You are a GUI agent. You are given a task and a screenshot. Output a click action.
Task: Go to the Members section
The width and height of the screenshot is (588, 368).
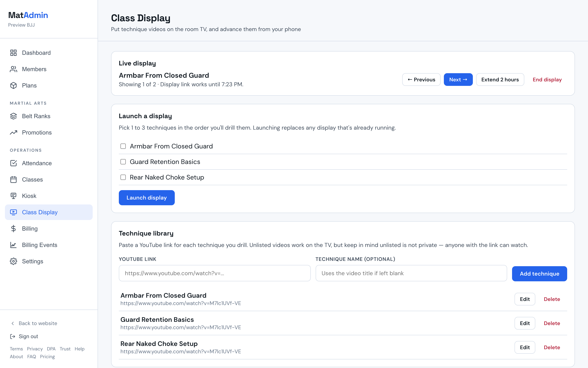[x=49, y=69]
